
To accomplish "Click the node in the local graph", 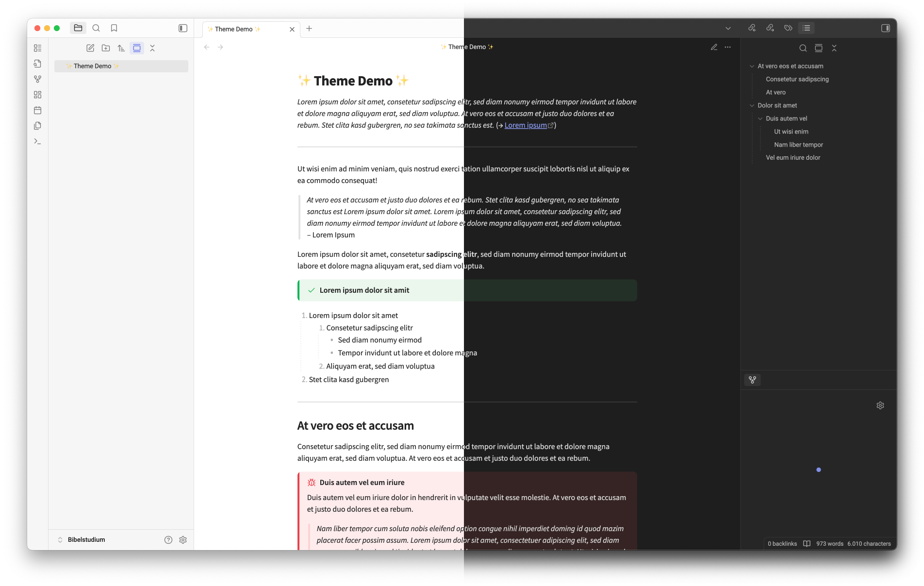I will click(x=819, y=469).
